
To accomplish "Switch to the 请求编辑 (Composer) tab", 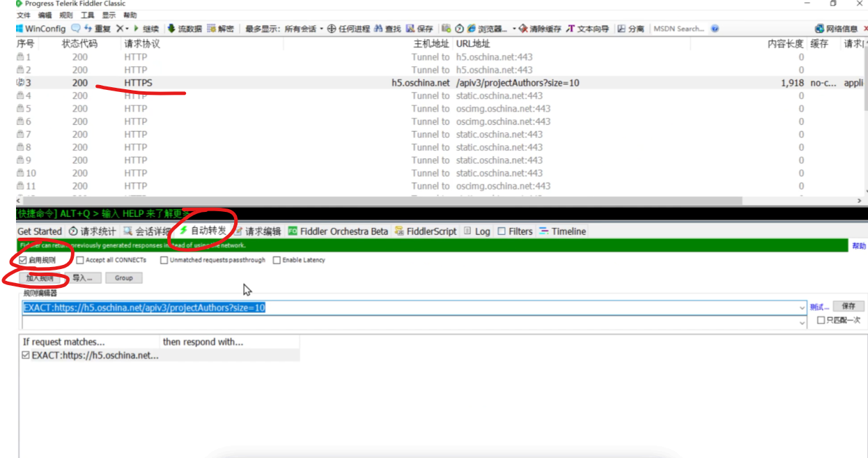I will pyautogui.click(x=258, y=231).
